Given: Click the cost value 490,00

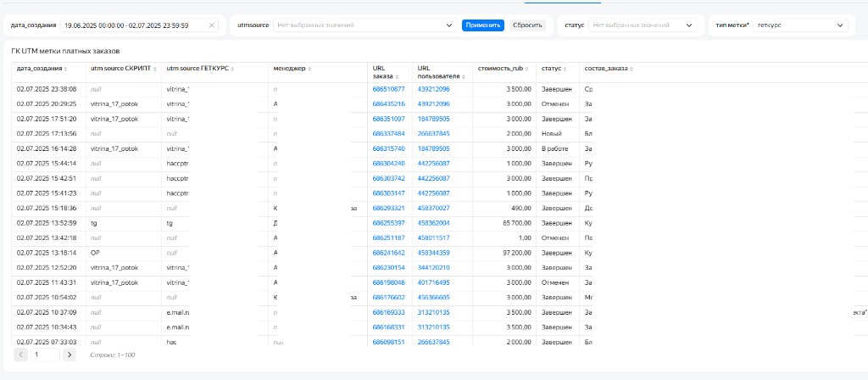Looking at the screenshot, I should coord(521,208).
